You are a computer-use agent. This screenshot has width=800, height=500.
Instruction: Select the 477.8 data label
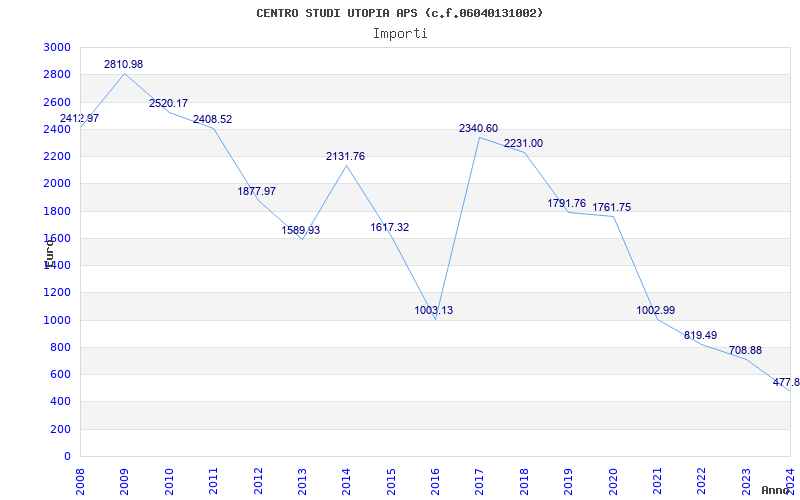[x=786, y=382]
